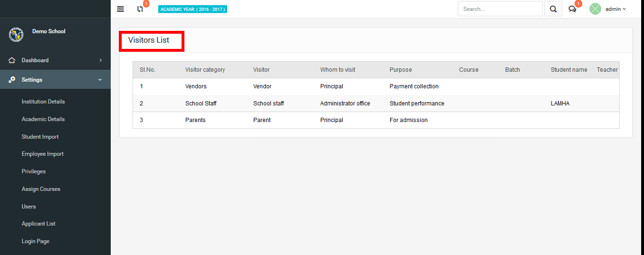The image size is (644, 255).
Task: Click the Academic Year 2016-2017 badge
Action: click(192, 9)
